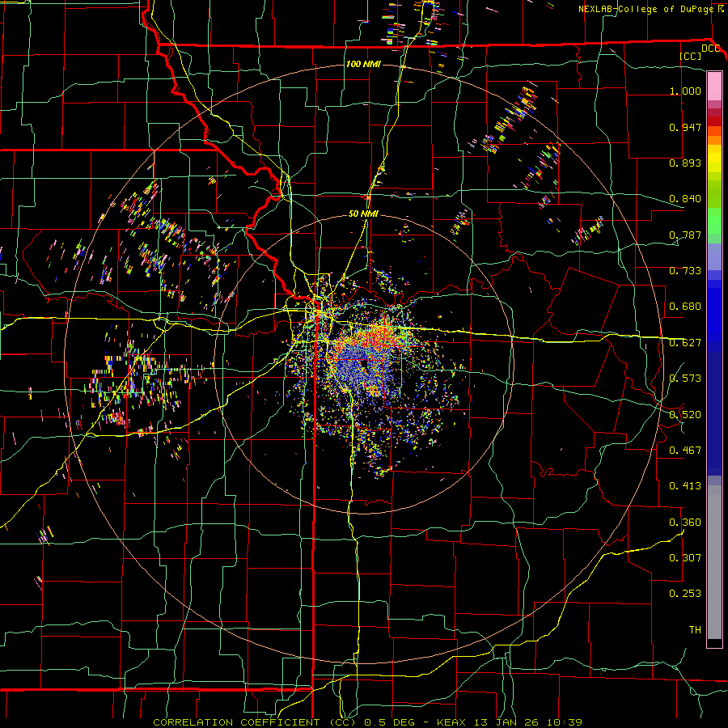Click the 50 NMI range ring label
Image resolution: width=728 pixels, height=728 pixels.
point(363,214)
